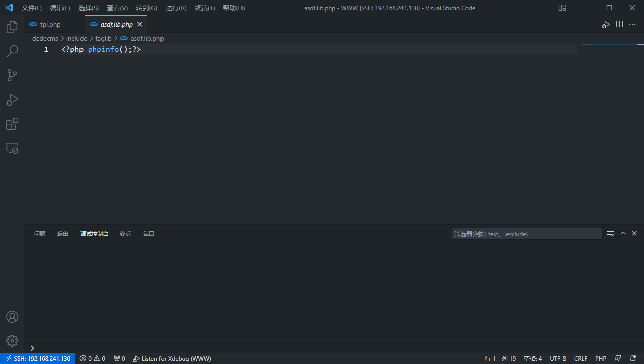644x364 pixels.
Task: Expand the taglib breadcrumb folder
Action: (103, 38)
